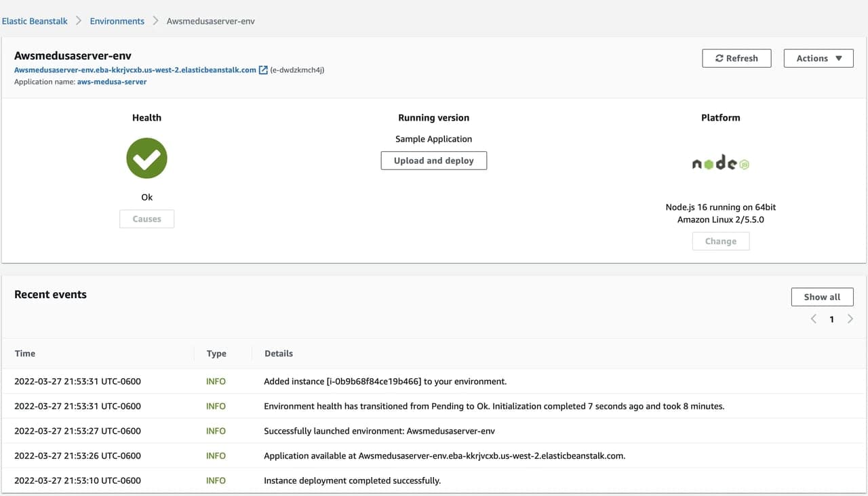This screenshot has height=496, width=868.
Task: Show all recent events
Action: 822,297
